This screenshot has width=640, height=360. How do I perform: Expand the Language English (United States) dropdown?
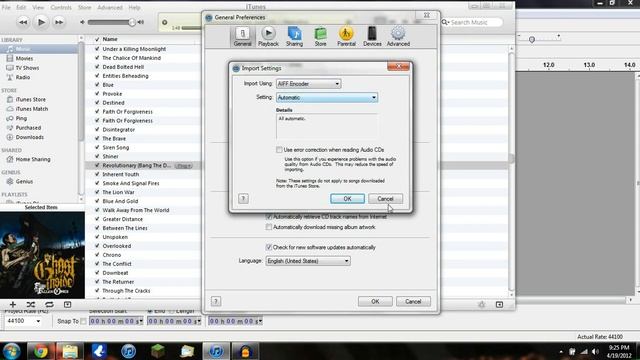(x=308, y=261)
